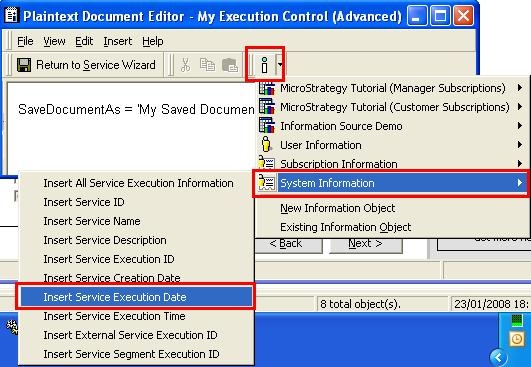Choose New Information Object
This screenshot has height=367, width=531.
(x=338, y=208)
